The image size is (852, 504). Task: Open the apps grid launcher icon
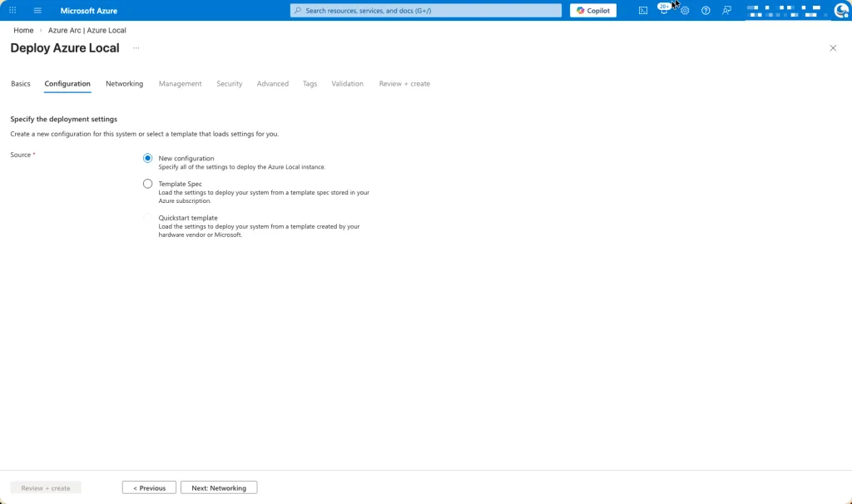point(12,11)
